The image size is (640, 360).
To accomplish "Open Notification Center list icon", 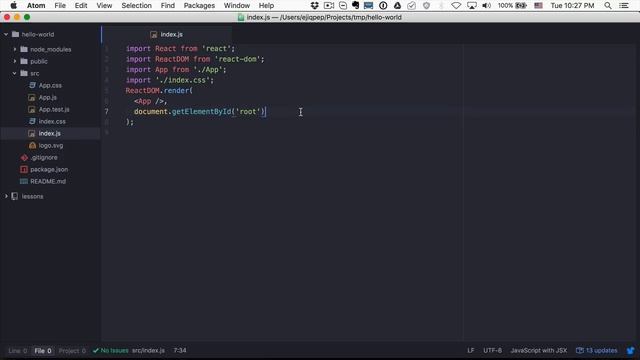I will tap(624, 5).
